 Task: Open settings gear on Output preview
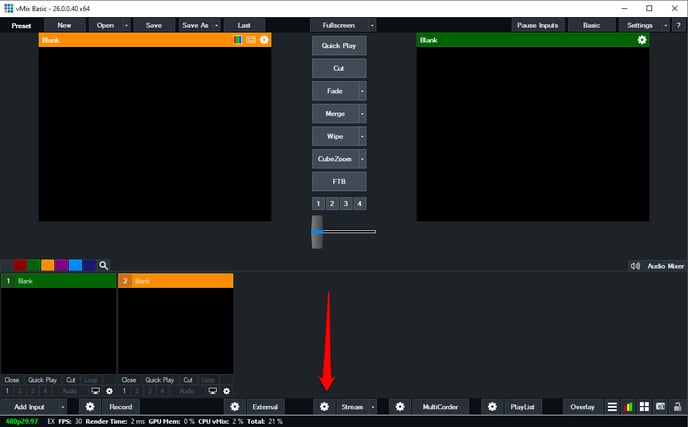pos(642,40)
